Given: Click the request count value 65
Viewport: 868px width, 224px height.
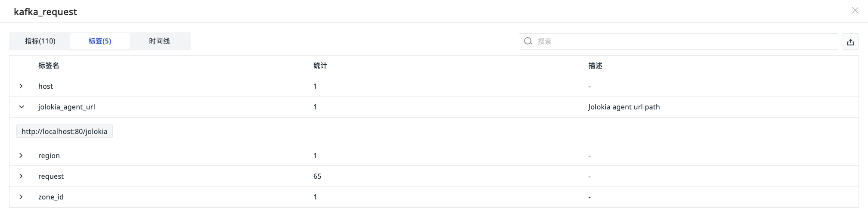Looking at the screenshot, I should tap(317, 176).
